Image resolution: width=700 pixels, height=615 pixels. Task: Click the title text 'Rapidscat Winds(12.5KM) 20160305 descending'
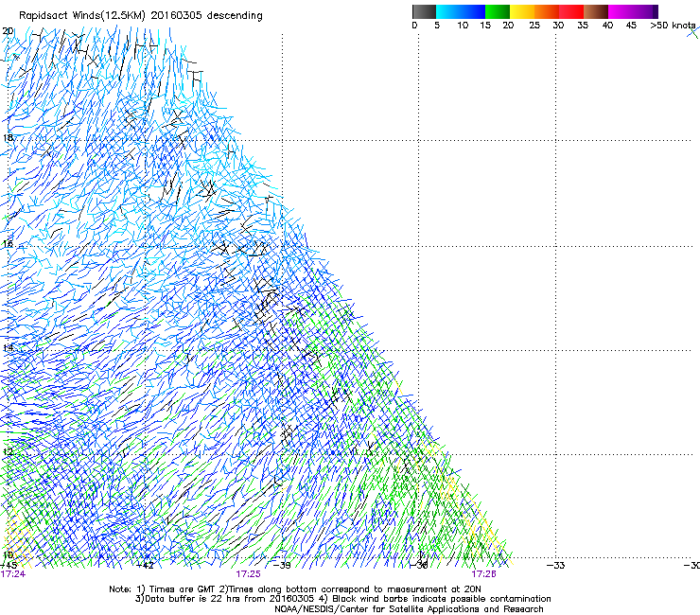point(141,16)
